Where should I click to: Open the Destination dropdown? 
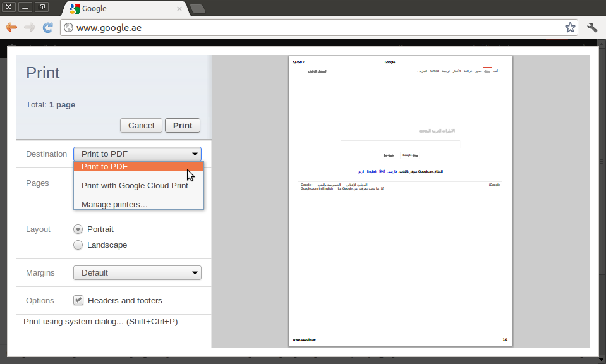[x=137, y=154]
